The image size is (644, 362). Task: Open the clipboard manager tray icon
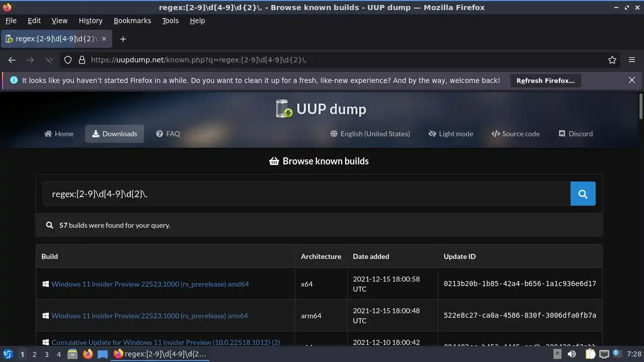click(x=591, y=354)
